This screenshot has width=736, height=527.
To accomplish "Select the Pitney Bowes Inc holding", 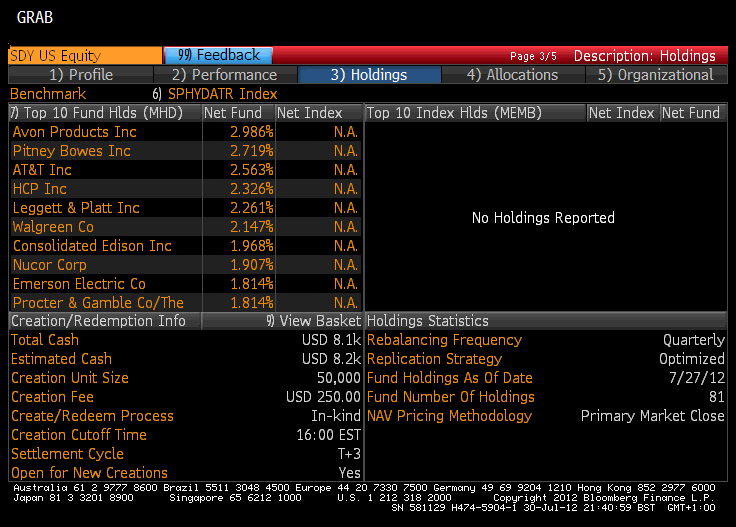I will [72, 151].
